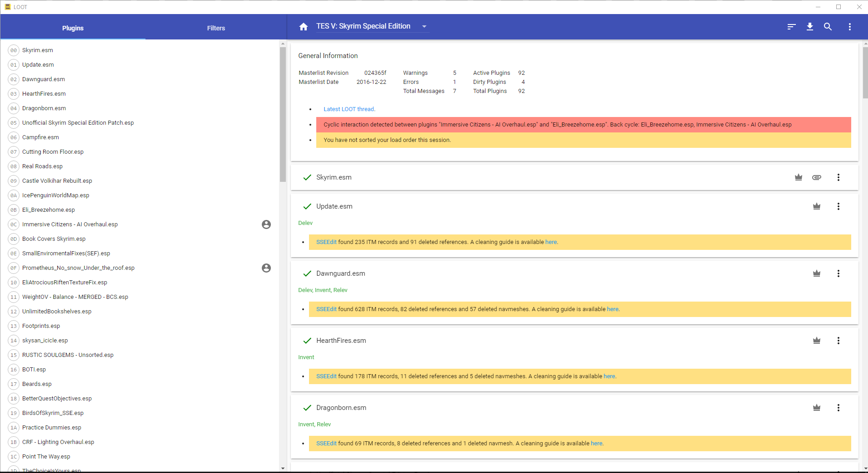
Task: Click the crown icon on Dragonborn.esm card
Action: coord(817,408)
